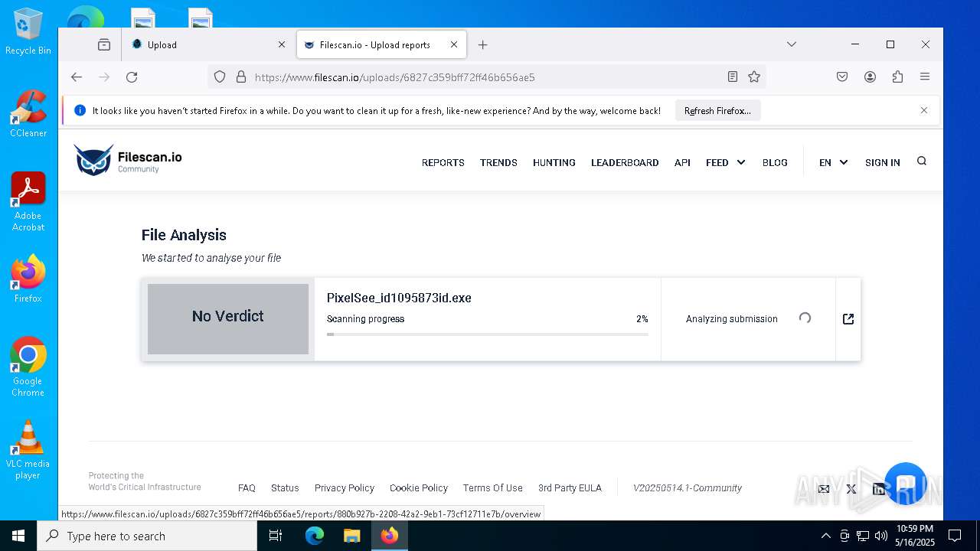Bookmark this page with star icon
Screen dimensions: 980x551
pyautogui.click(x=754, y=77)
